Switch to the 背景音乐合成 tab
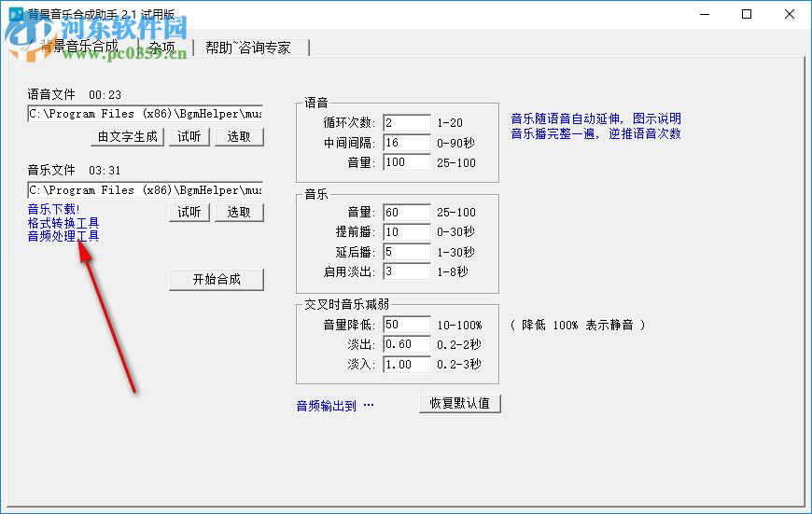The width and height of the screenshot is (812, 514). 79,47
